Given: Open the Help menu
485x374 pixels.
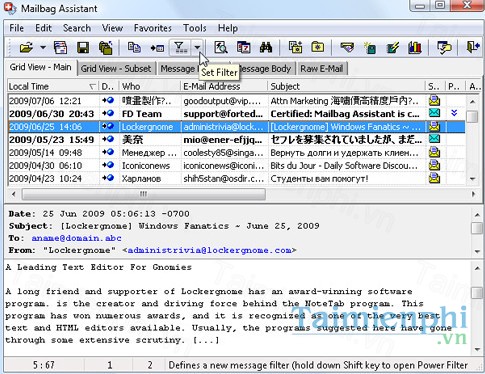Looking at the screenshot, I should (x=228, y=28).
